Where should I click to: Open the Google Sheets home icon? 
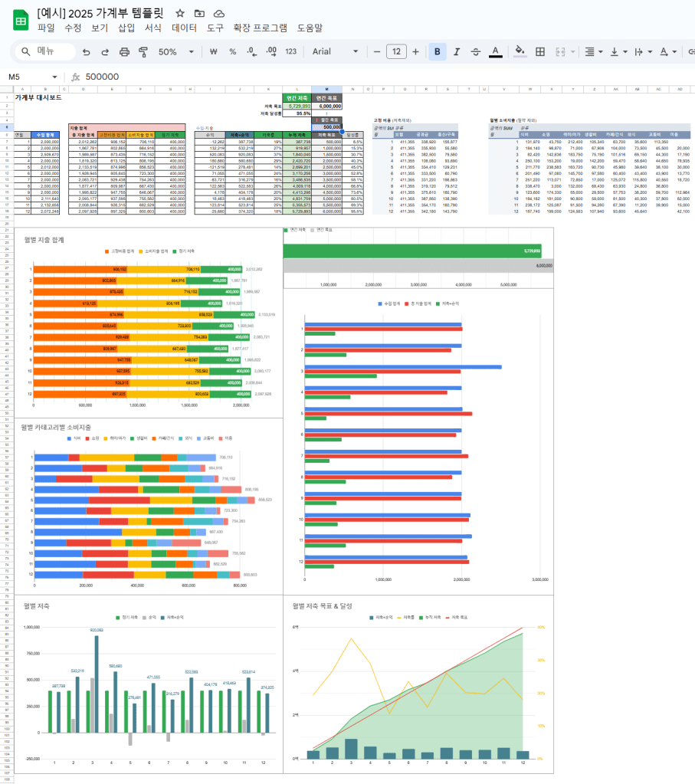[x=19, y=20]
